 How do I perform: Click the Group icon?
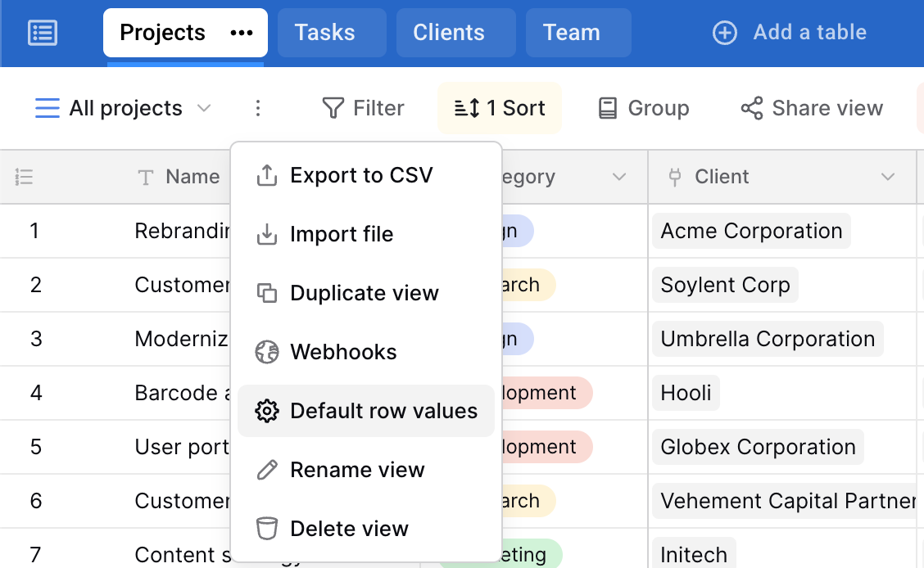pos(608,108)
